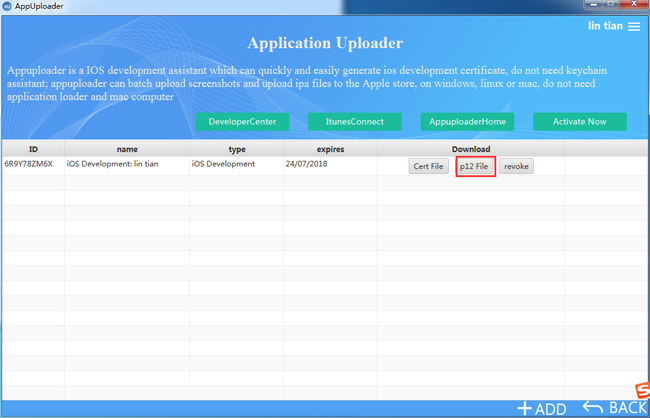Add a new certificate with ADD
Viewport: 650px width, 418px height.
point(541,408)
